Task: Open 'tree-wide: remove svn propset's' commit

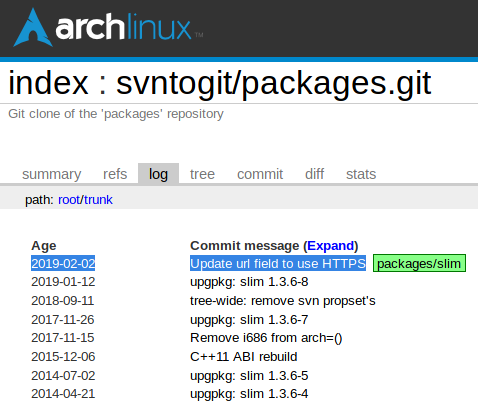Action: tap(283, 301)
